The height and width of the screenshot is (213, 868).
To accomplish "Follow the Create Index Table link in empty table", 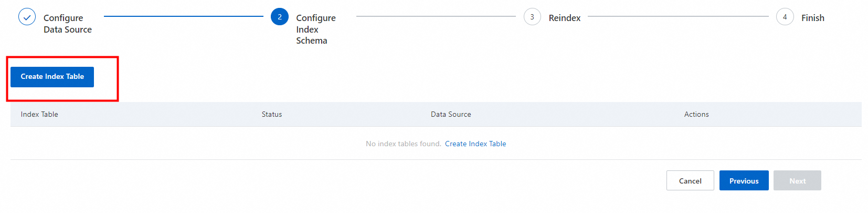I will pyautogui.click(x=475, y=144).
